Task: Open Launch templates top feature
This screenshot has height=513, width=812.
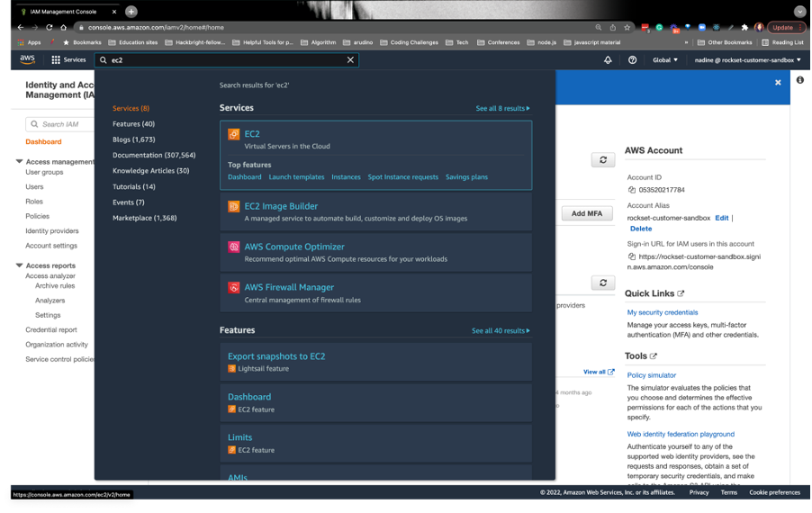Action: coord(296,177)
